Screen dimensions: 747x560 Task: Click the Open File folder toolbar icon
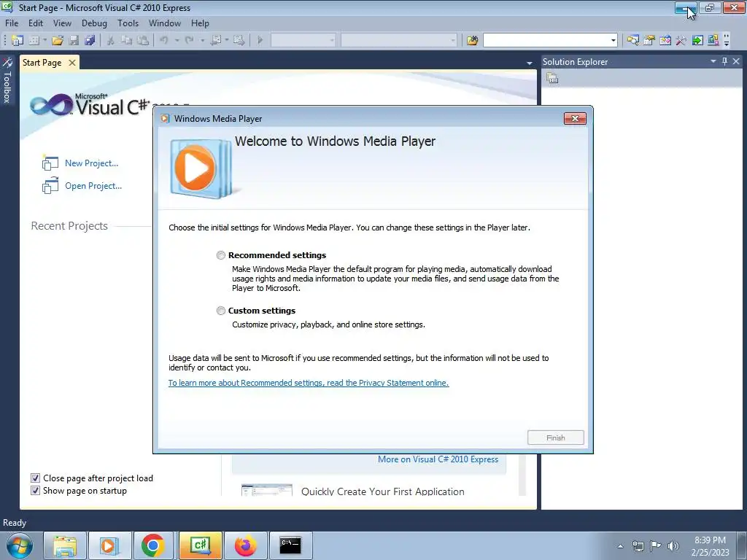58,41
